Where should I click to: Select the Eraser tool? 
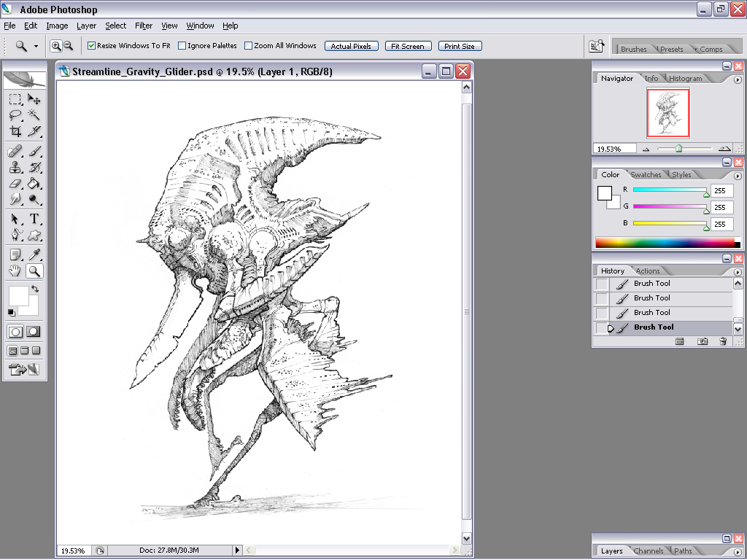15,183
